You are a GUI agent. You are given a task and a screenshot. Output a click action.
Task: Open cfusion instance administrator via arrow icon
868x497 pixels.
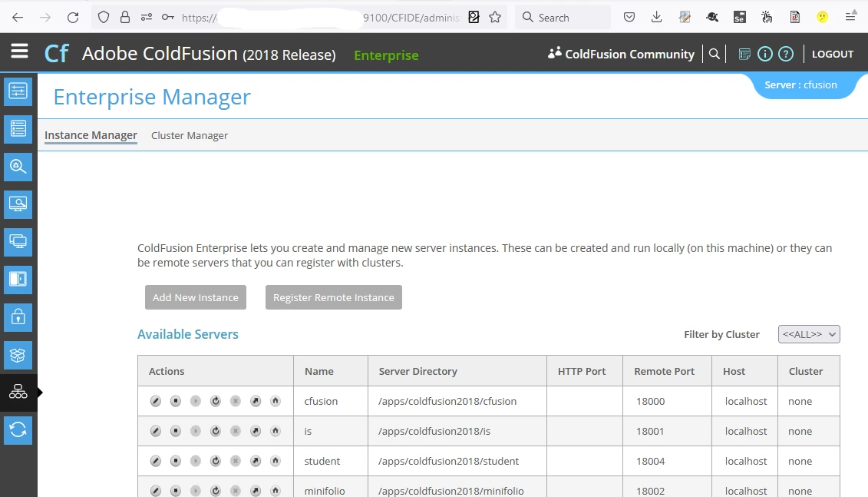pyautogui.click(x=256, y=401)
